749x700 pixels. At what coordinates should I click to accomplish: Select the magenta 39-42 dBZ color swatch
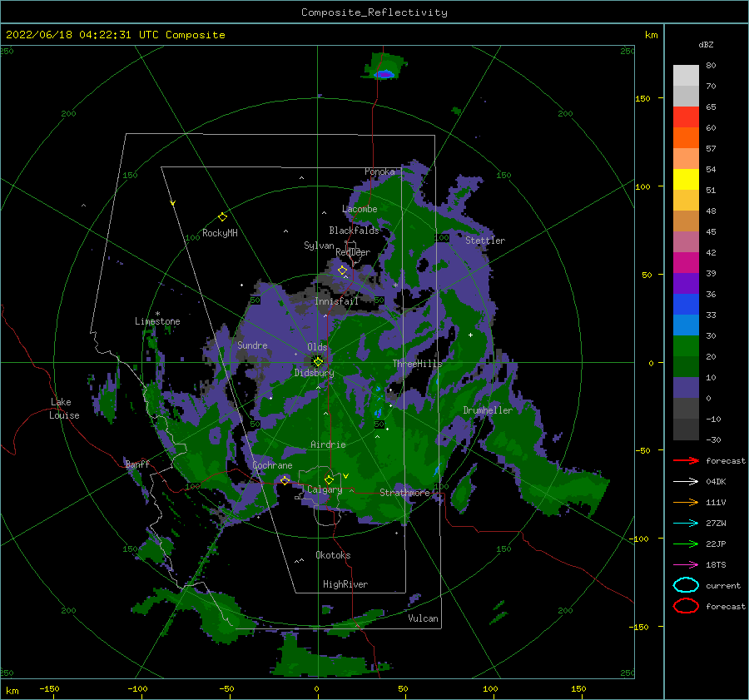[686, 263]
